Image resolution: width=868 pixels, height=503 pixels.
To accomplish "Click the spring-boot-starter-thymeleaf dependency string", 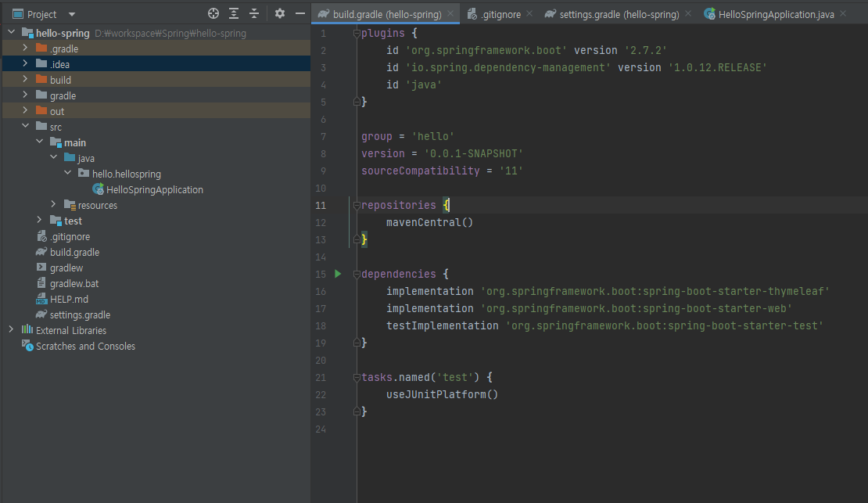I will pos(655,291).
